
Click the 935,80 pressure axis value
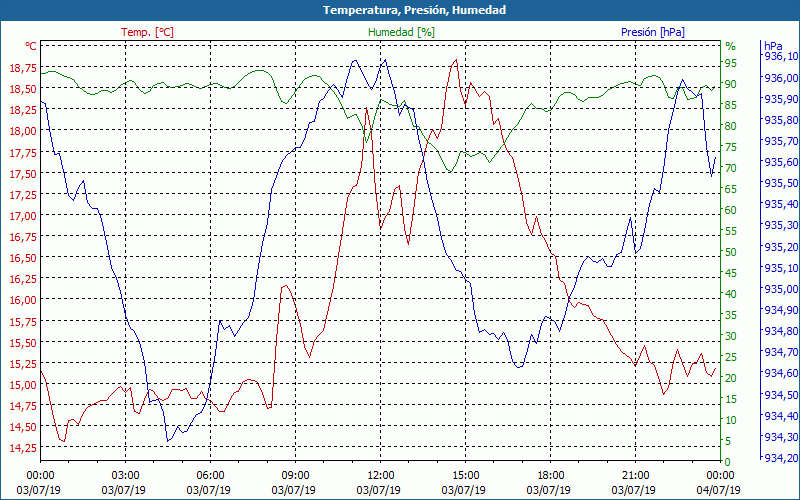coord(782,120)
